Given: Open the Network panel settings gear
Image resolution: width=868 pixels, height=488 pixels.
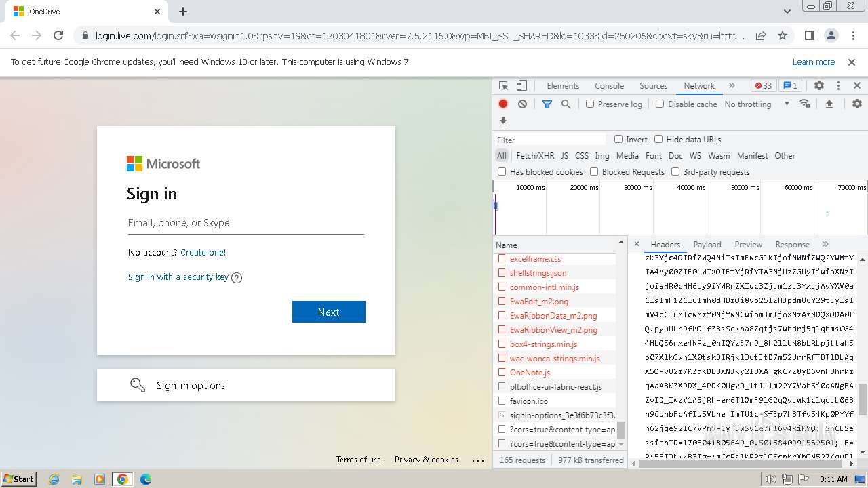Looking at the screenshot, I should tap(857, 104).
